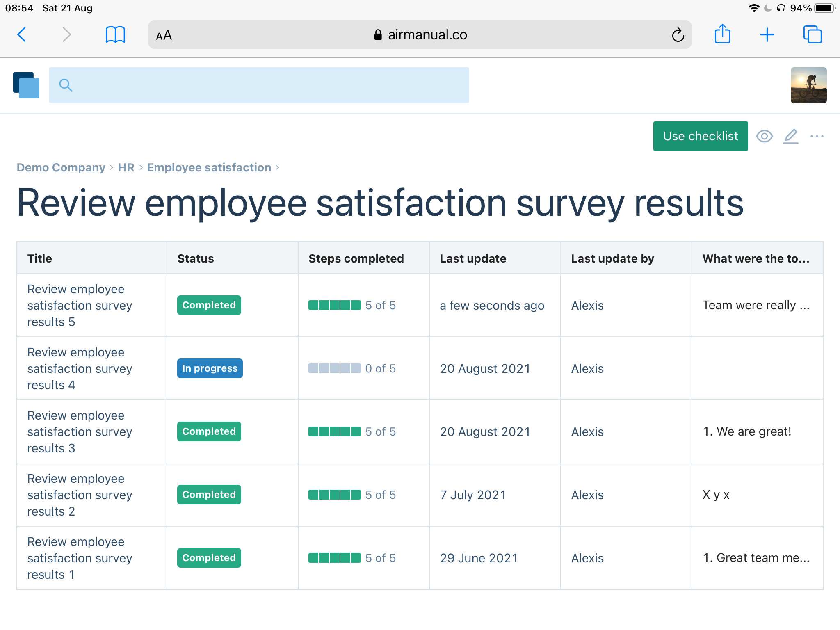This screenshot has height=630, width=840.
Task: Open the AA reader options menu
Action: 164,35
